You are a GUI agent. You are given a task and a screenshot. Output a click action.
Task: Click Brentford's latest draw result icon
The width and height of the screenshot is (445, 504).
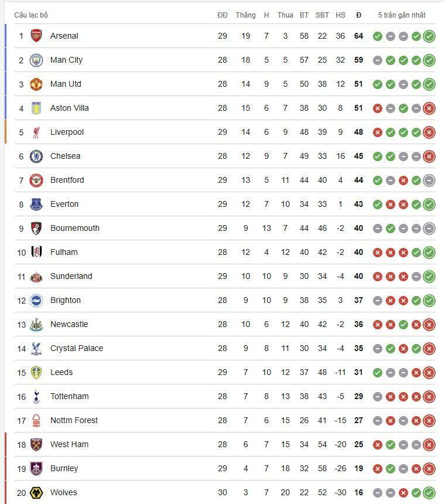429,180
